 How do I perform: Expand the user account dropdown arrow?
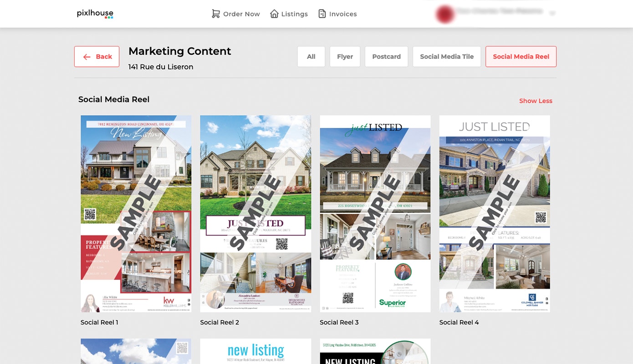click(552, 14)
